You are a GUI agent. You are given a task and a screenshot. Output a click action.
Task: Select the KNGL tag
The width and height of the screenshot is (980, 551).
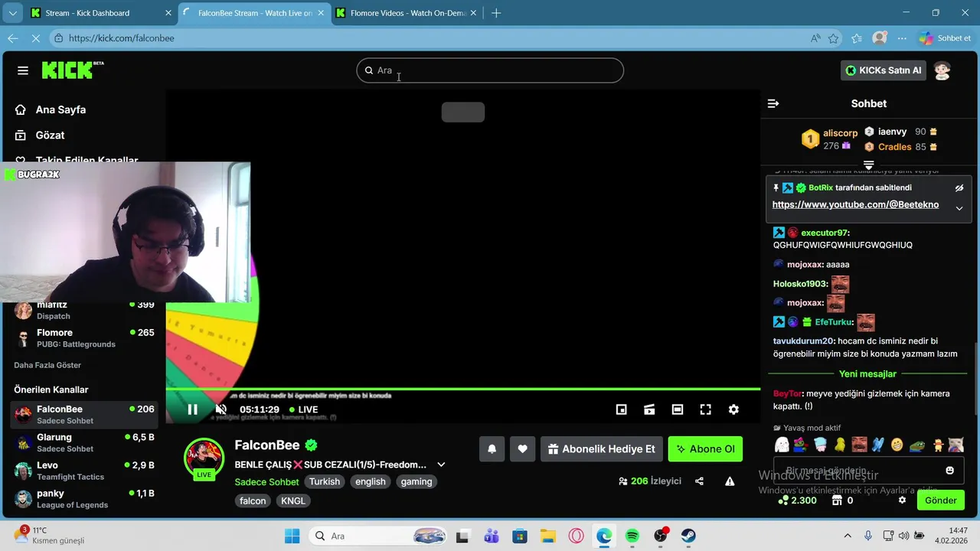click(x=293, y=500)
